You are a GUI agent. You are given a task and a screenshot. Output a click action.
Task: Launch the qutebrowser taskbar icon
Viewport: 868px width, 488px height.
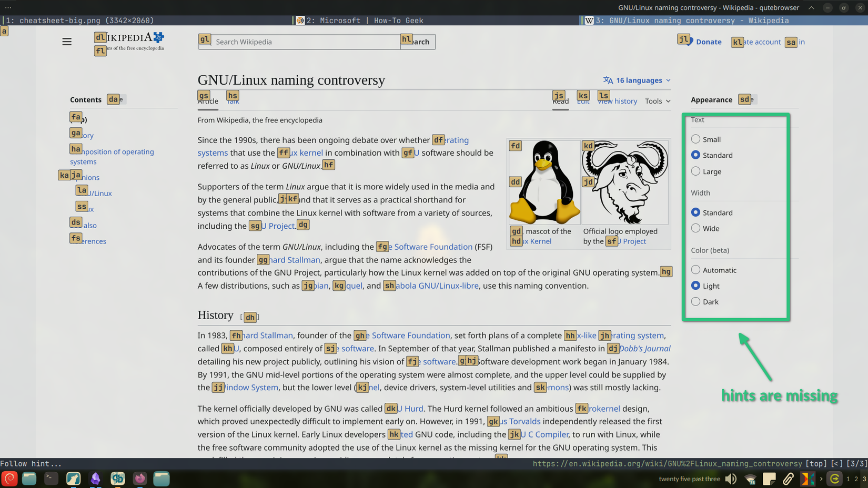[x=118, y=479]
